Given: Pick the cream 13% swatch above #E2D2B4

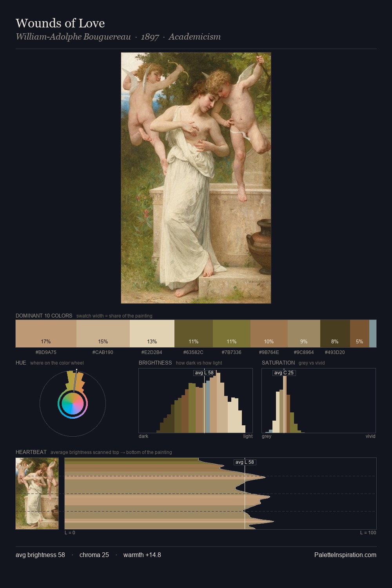Looking at the screenshot, I should click(152, 334).
